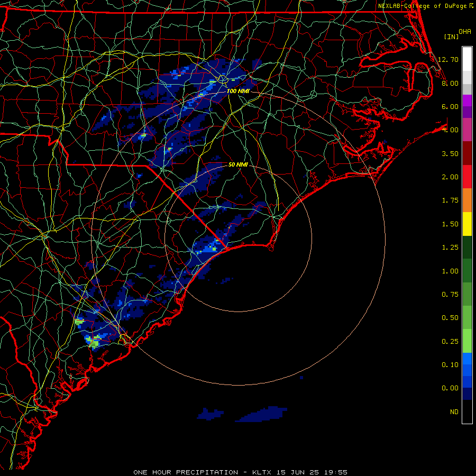Click the 1.50 legend value
The height and width of the screenshot is (476, 476).
tap(450, 224)
